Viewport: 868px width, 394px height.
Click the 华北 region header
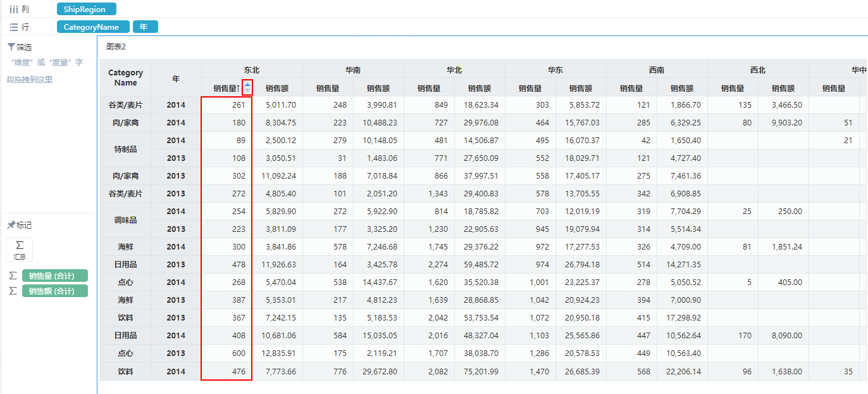click(454, 70)
